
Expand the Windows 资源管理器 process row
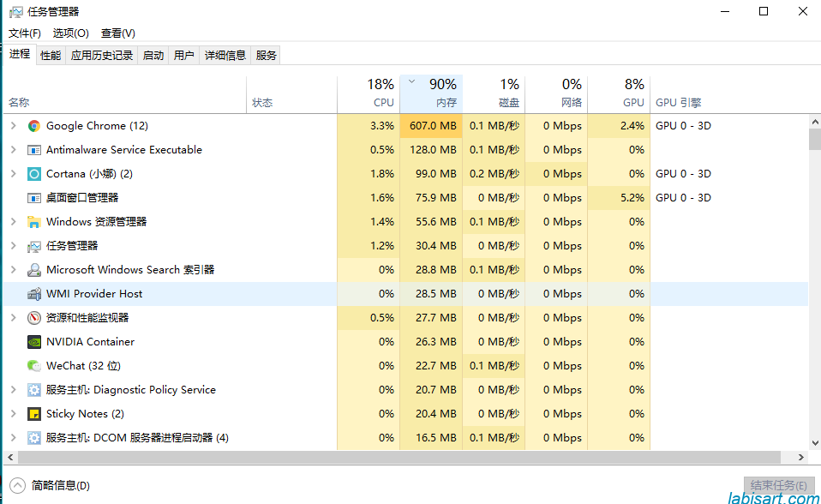pyautogui.click(x=14, y=222)
